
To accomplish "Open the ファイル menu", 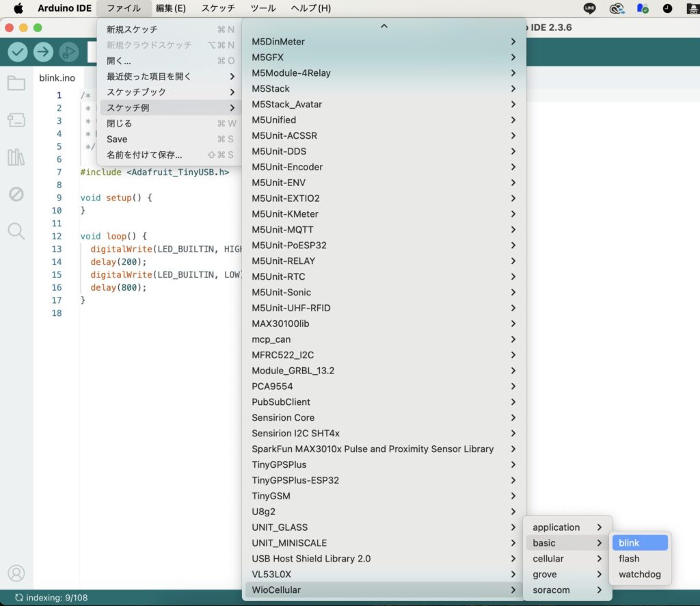I will pyautogui.click(x=124, y=8).
